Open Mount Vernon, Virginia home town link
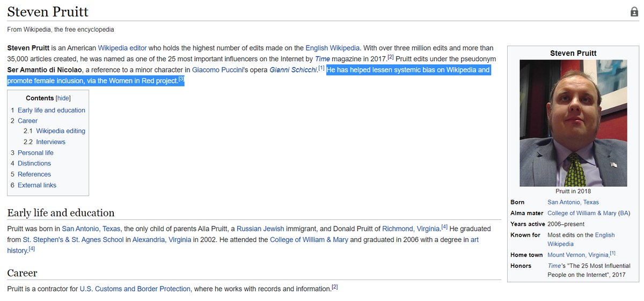This screenshot has height=301, width=644. pos(578,255)
